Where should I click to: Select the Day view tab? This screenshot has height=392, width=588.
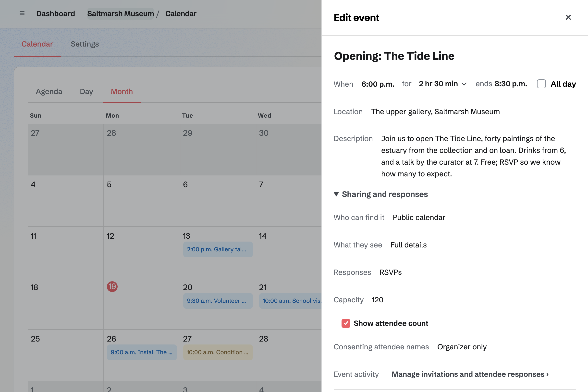point(86,91)
